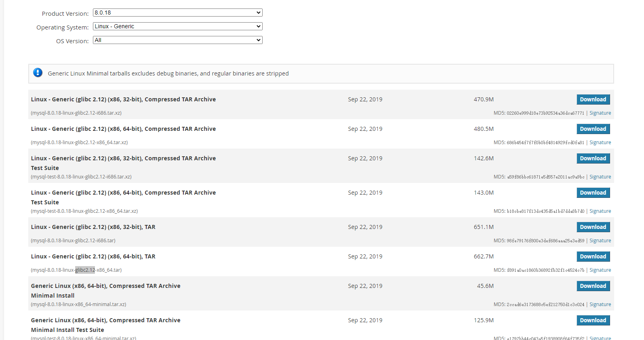The height and width of the screenshot is (340, 644).
Task: Open Signature link for mysql-test-8.0.18 x86_64.tar.xz
Action: click(600, 211)
